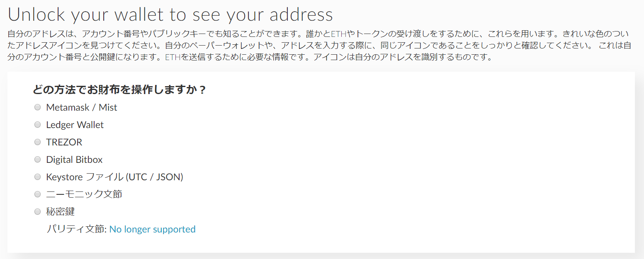
Task: Click the ETH text right after 誰かと
Action: (x=338, y=34)
